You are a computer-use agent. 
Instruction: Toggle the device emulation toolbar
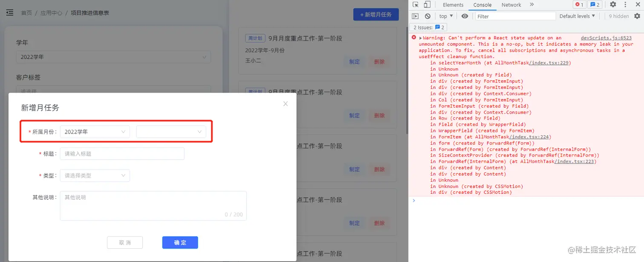(428, 4)
